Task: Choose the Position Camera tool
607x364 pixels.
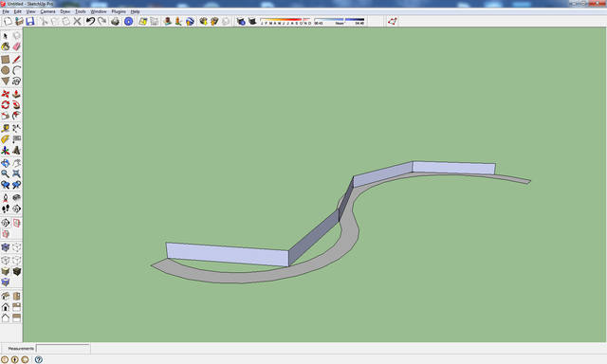Action: tap(6, 198)
